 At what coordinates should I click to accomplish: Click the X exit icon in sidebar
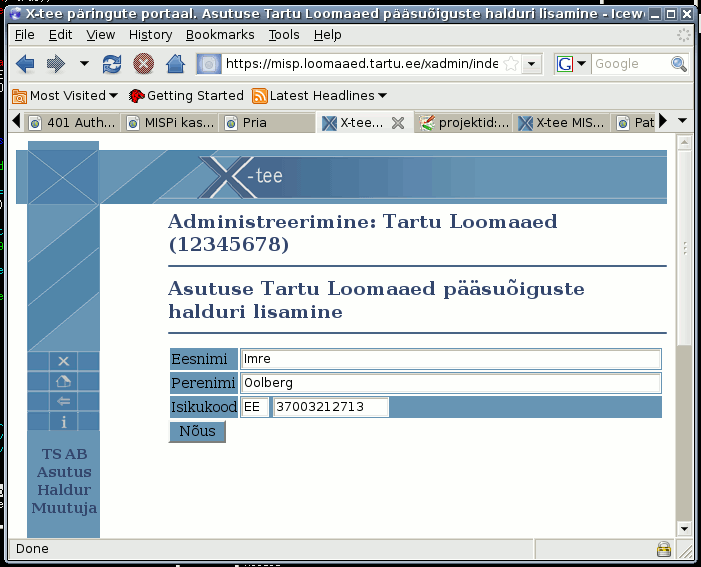(x=63, y=361)
